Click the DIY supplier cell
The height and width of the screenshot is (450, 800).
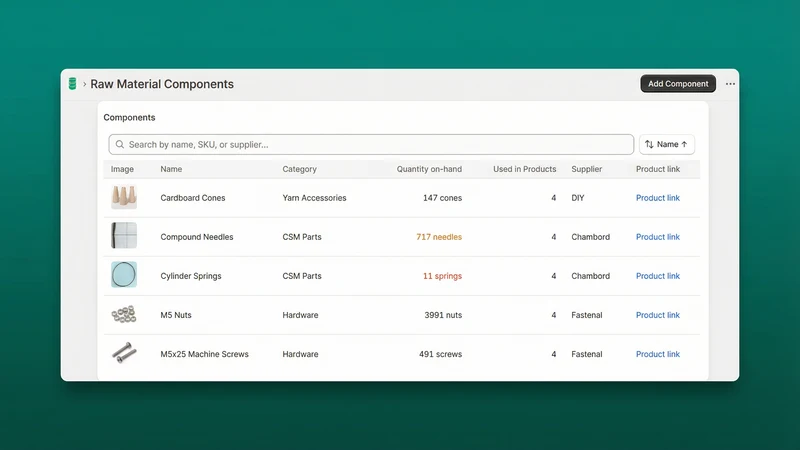pyautogui.click(x=578, y=198)
